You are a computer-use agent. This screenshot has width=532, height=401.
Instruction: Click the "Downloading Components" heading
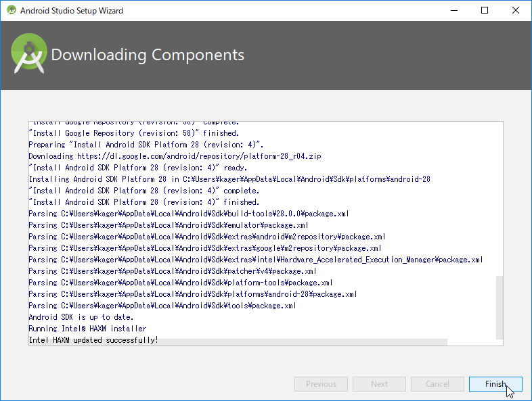tap(148, 55)
